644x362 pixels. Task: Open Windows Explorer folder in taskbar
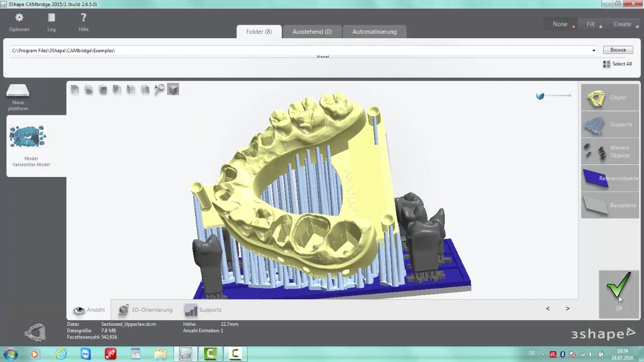pos(160,354)
